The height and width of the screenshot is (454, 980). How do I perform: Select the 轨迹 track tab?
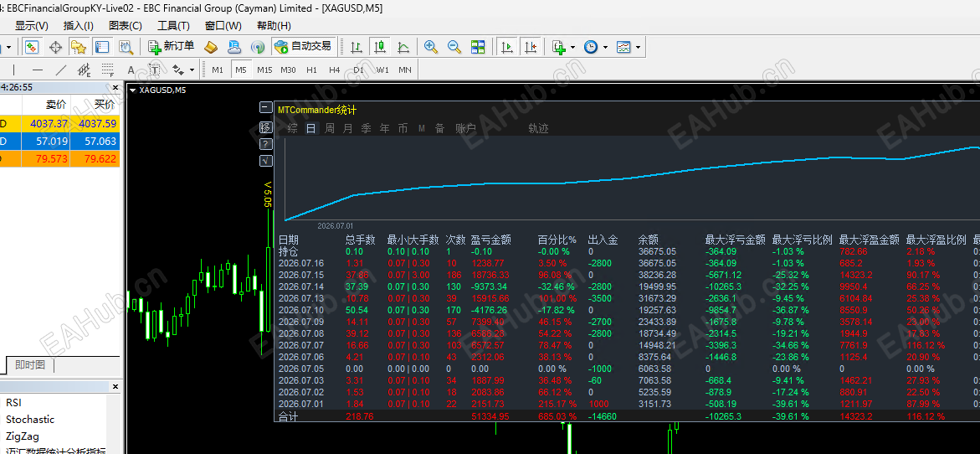point(538,128)
